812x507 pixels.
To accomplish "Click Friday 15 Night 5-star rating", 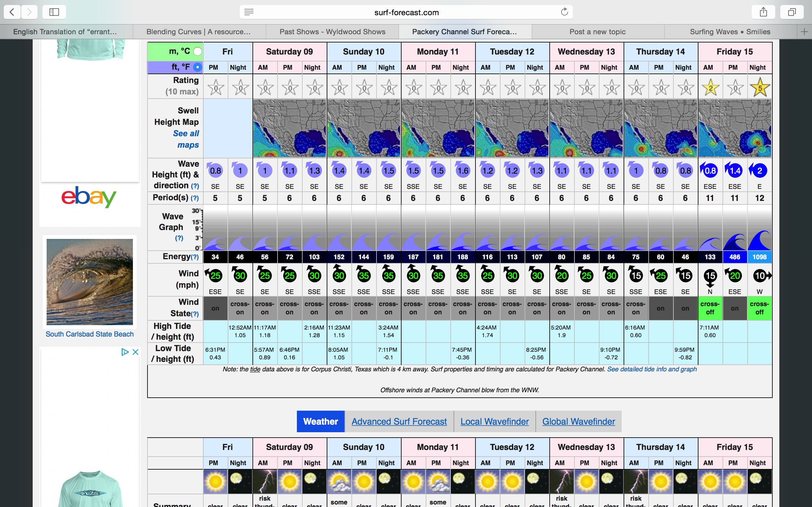I will (760, 88).
